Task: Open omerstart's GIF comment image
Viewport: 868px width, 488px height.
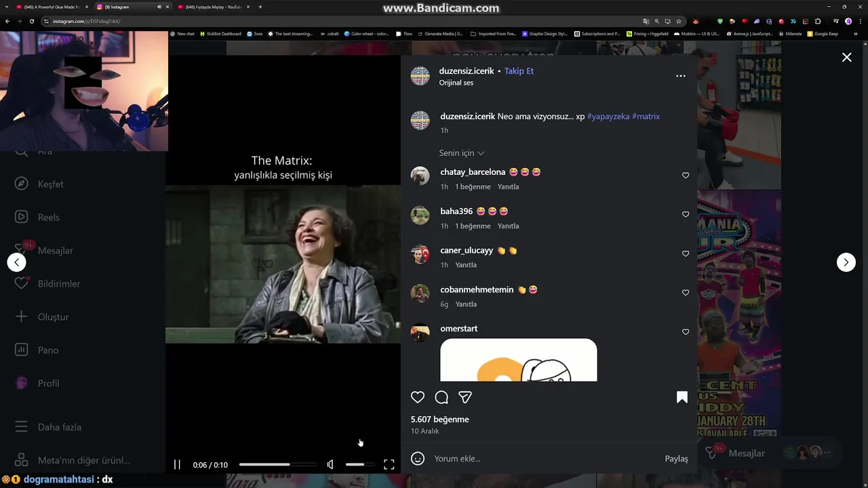Action: [x=519, y=360]
